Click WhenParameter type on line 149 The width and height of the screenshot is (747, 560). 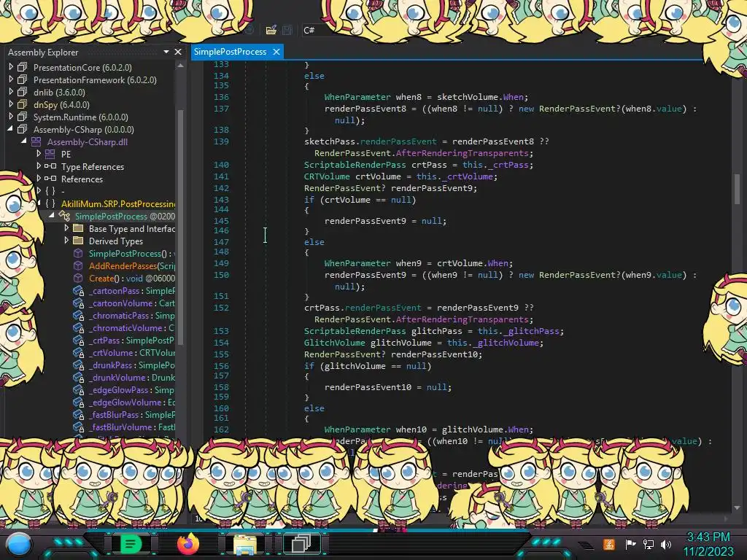(357, 263)
